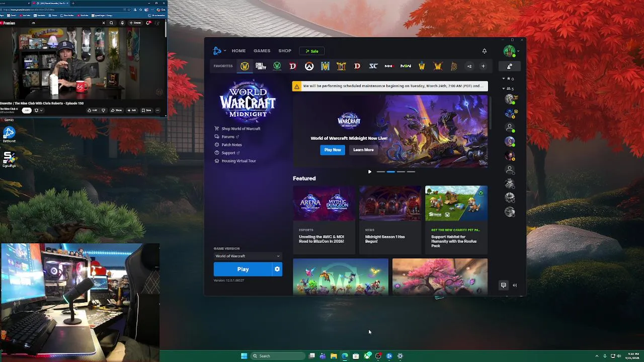Screen dimensions: 644x362
Task: Open Battle.net notifications bell
Action: click(485, 51)
